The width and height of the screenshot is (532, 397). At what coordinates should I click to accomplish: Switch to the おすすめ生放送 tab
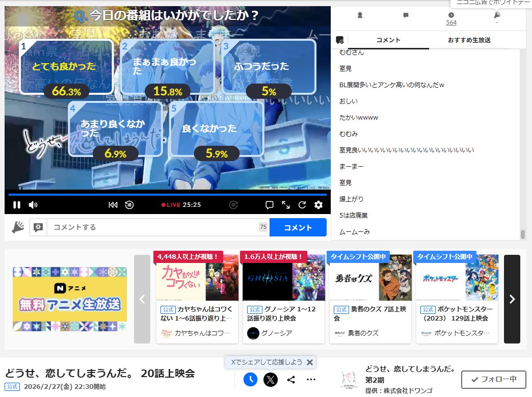468,39
